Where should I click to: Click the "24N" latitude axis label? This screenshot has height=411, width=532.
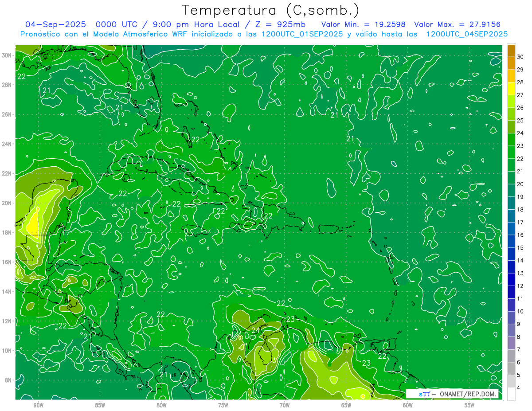(7, 144)
